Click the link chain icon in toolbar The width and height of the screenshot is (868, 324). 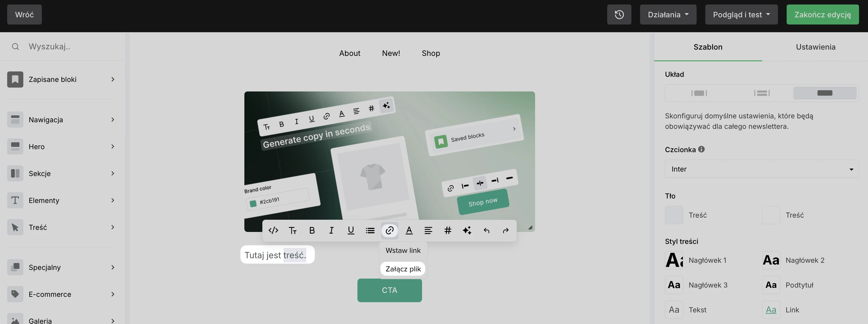[x=389, y=230]
